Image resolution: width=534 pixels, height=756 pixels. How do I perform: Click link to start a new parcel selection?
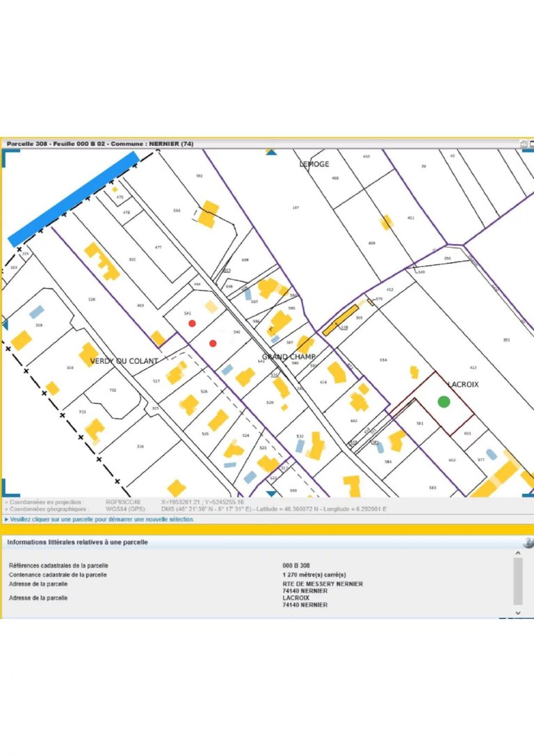[102, 520]
